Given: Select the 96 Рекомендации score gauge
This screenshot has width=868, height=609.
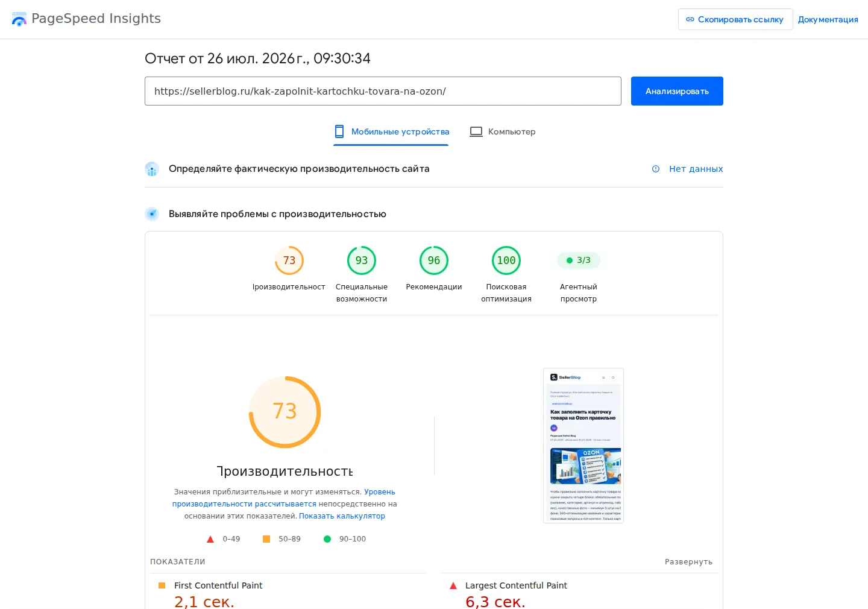Looking at the screenshot, I should (434, 260).
